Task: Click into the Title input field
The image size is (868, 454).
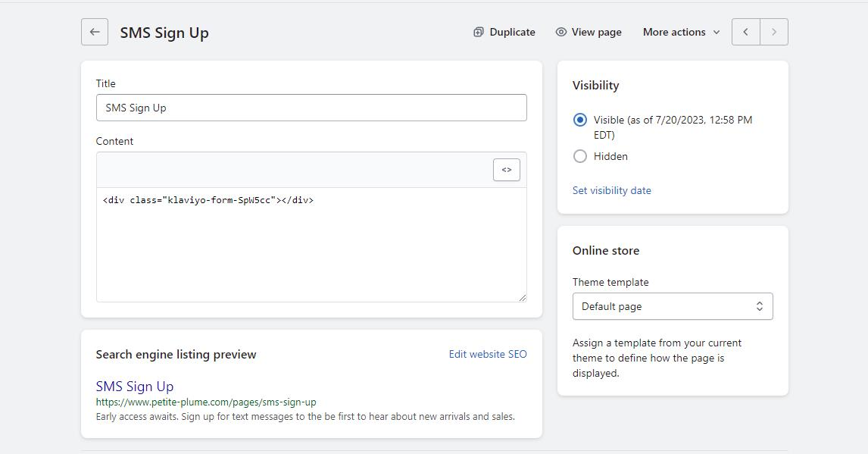Action: [311, 108]
